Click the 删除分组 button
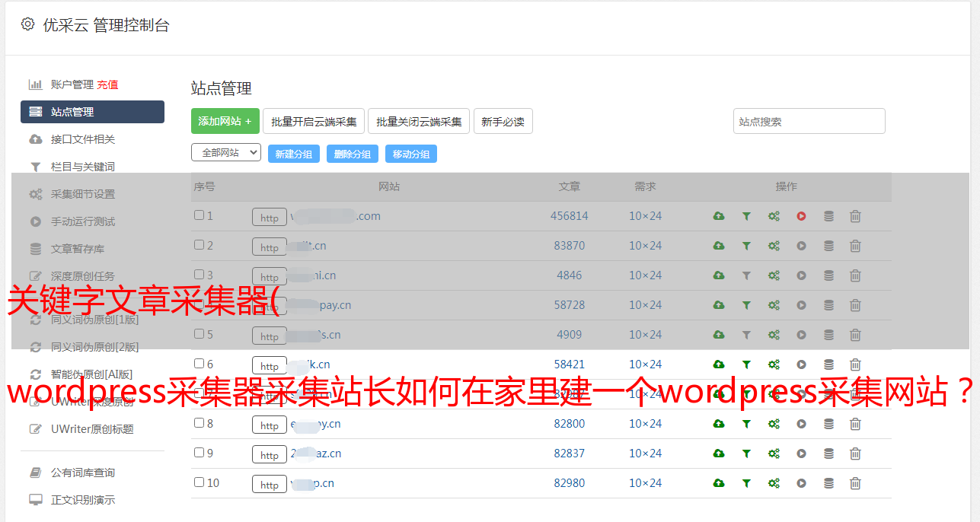 pyautogui.click(x=353, y=154)
